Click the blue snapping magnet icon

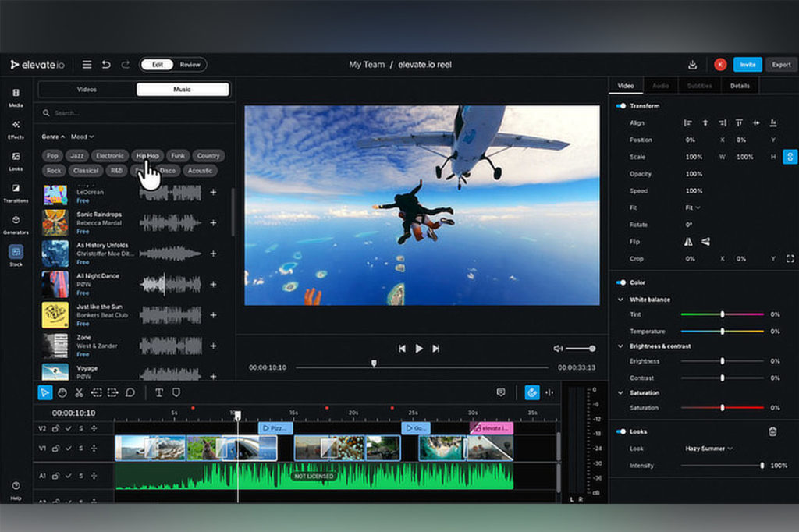coord(532,392)
